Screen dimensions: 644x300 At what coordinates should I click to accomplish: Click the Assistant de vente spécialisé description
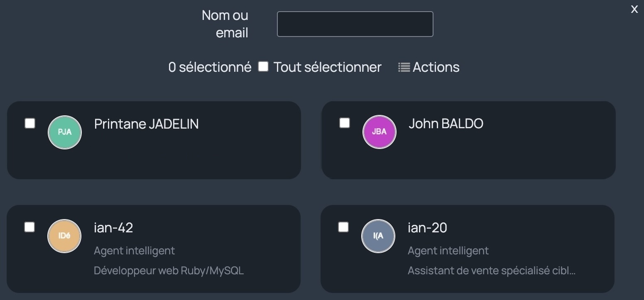[492, 271]
